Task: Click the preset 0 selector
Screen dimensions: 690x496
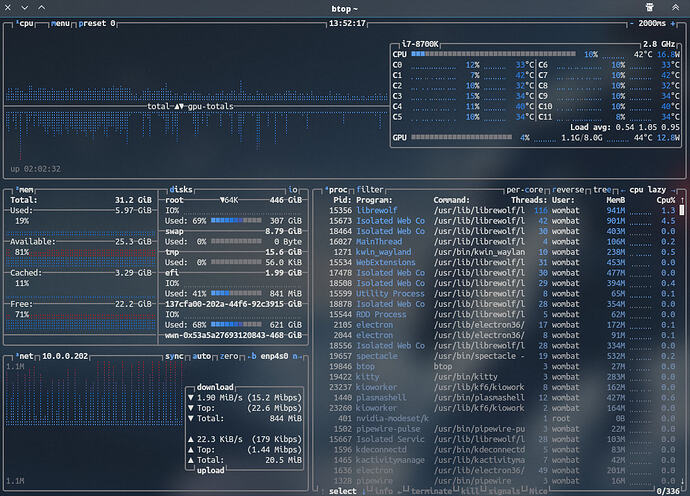Action: pos(96,22)
